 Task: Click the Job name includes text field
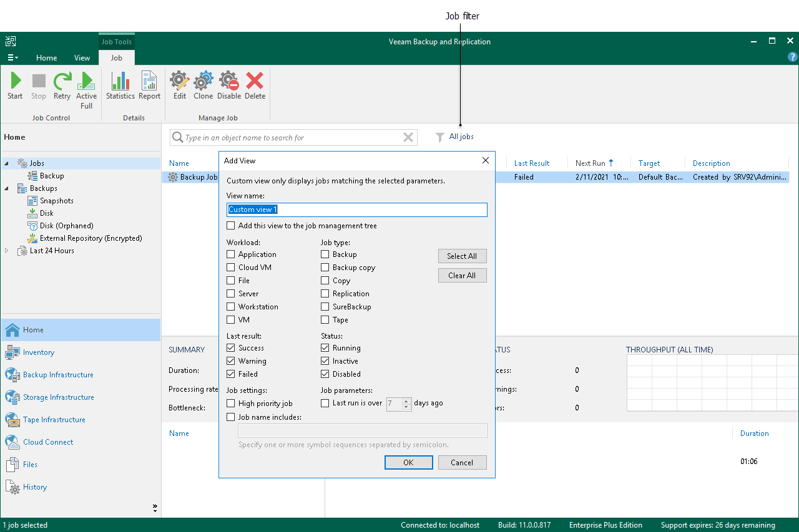363,431
